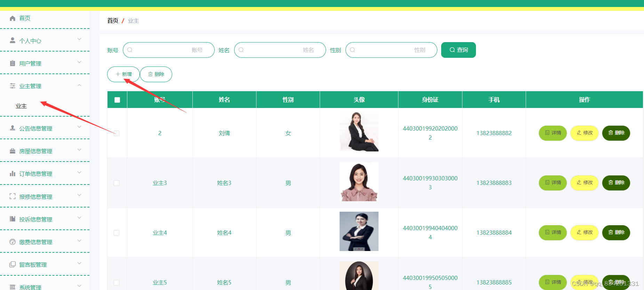Click the search icon in the 姓名 field
This screenshot has height=290, width=644.
pyautogui.click(x=241, y=50)
